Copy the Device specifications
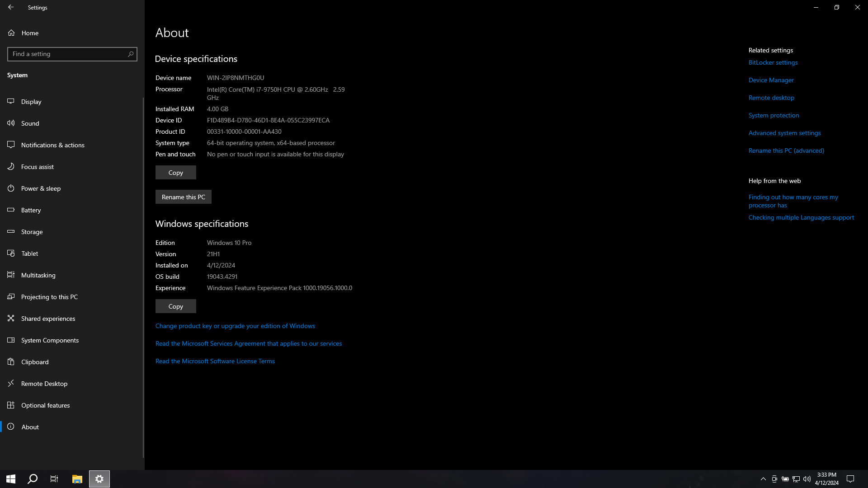Viewport: 868px width, 488px height. (x=175, y=172)
